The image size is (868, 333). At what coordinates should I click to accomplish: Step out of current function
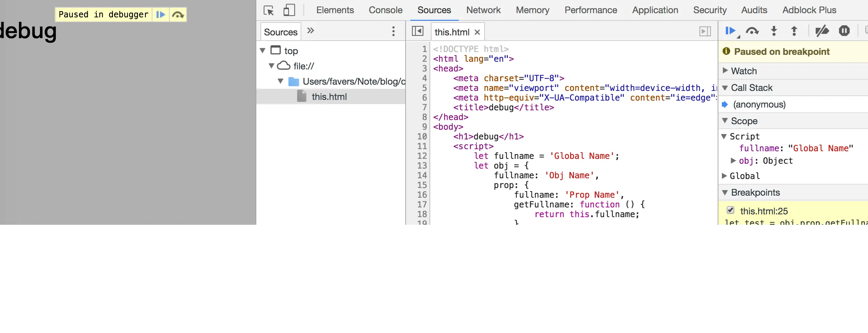[794, 31]
